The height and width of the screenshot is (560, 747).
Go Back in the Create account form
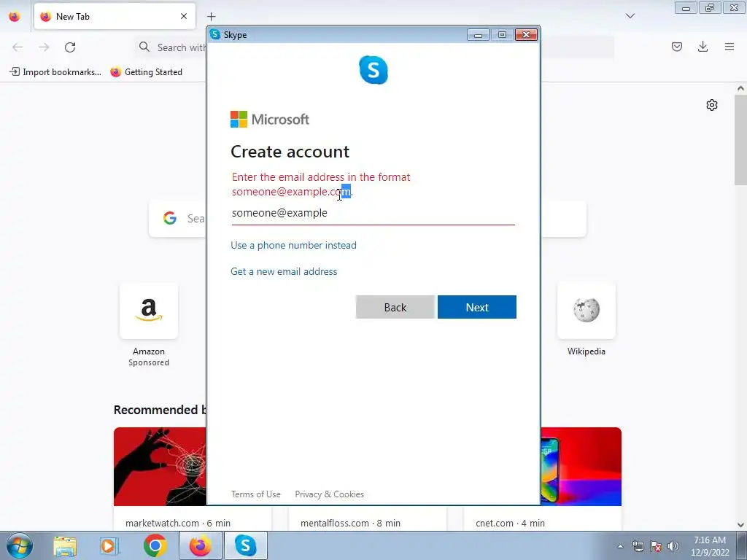click(395, 307)
